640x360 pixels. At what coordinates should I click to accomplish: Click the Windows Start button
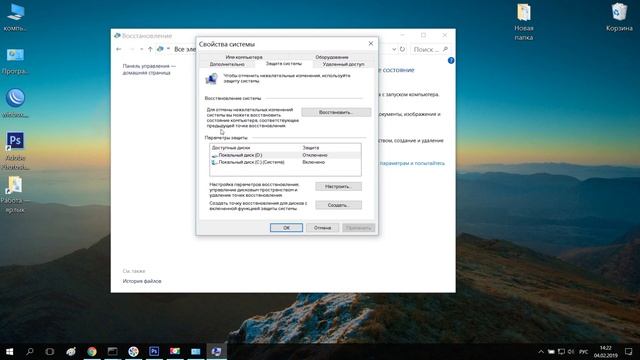tap(9, 351)
